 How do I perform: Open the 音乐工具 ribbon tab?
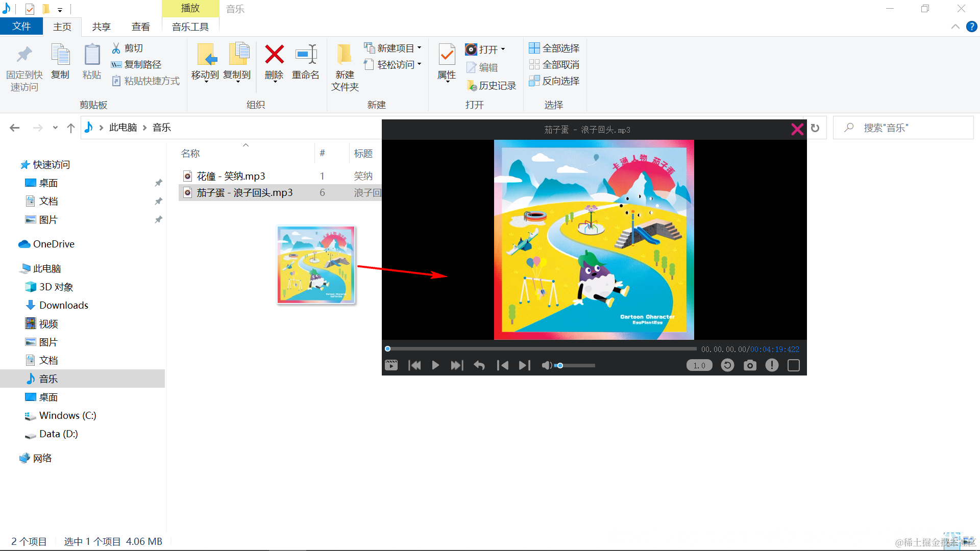click(x=190, y=27)
